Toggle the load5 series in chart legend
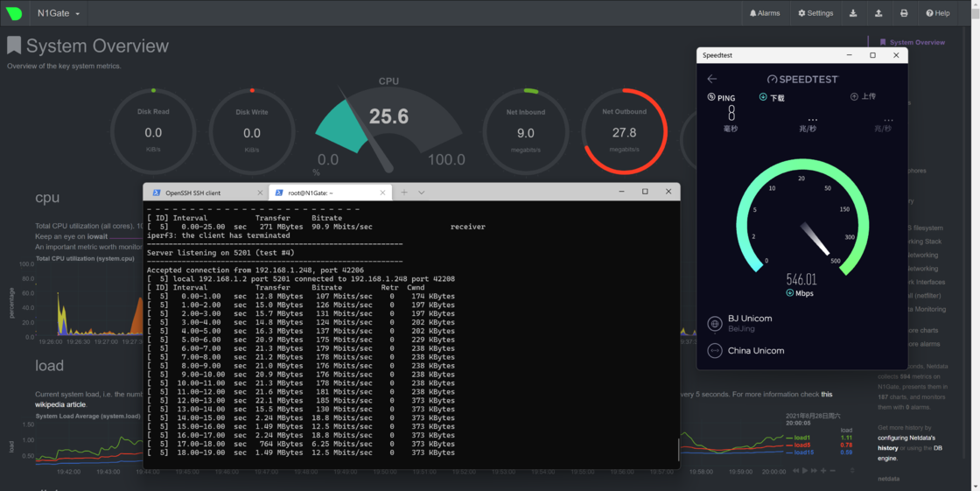The image size is (980, 491). [801, 445]
